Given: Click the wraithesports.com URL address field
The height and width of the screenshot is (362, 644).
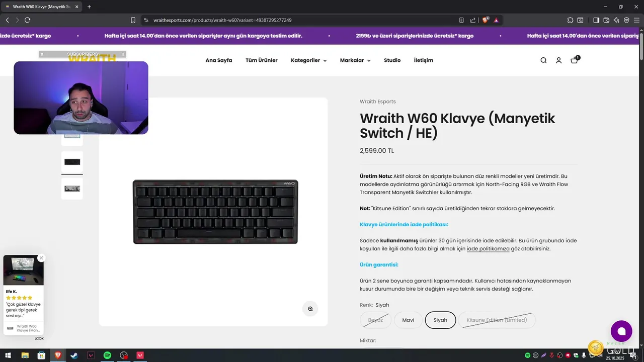Looking at the screenshot, I should [297, 20].
